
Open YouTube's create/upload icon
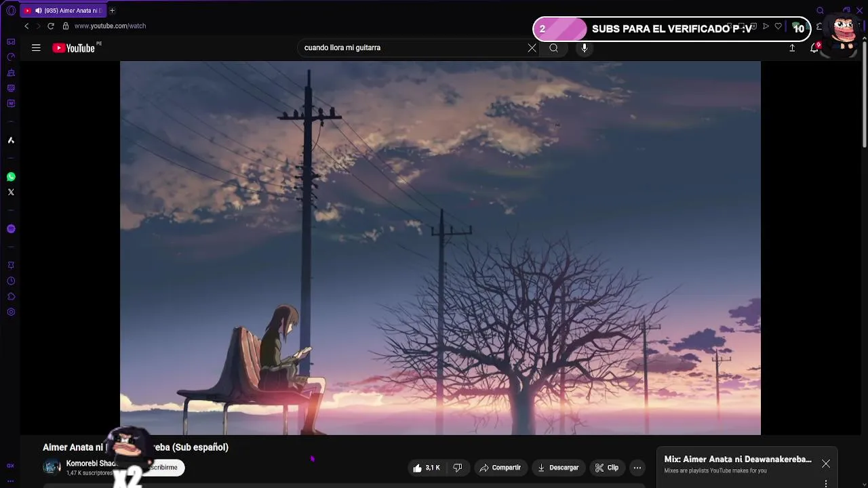tap(792, 48)
